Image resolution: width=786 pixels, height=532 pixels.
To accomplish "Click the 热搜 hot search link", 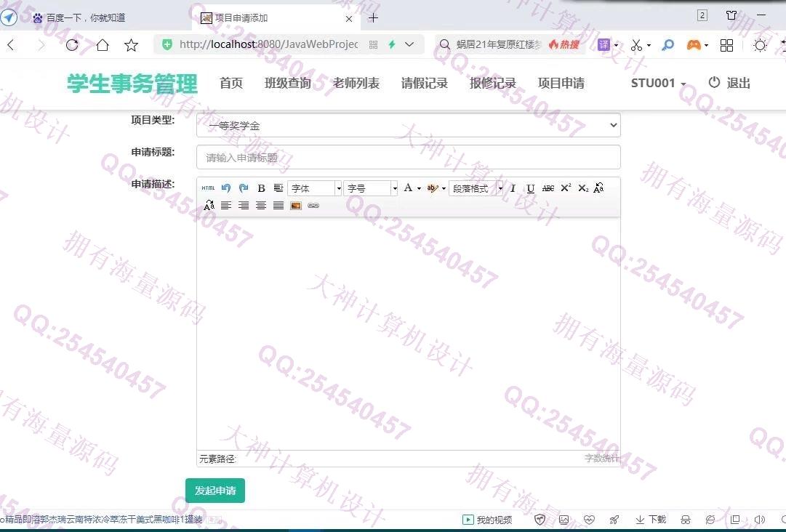I will pos(564,44).
